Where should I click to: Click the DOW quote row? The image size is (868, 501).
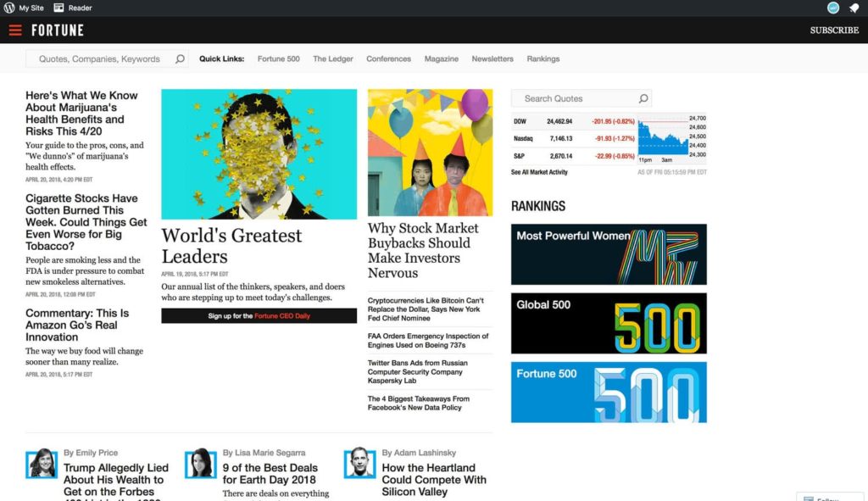574,121
